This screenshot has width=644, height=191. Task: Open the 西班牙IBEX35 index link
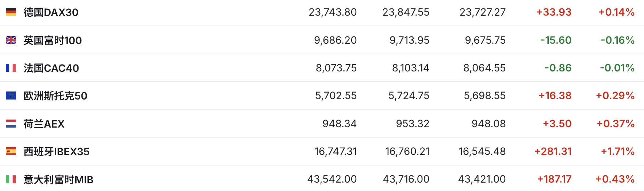56,152
